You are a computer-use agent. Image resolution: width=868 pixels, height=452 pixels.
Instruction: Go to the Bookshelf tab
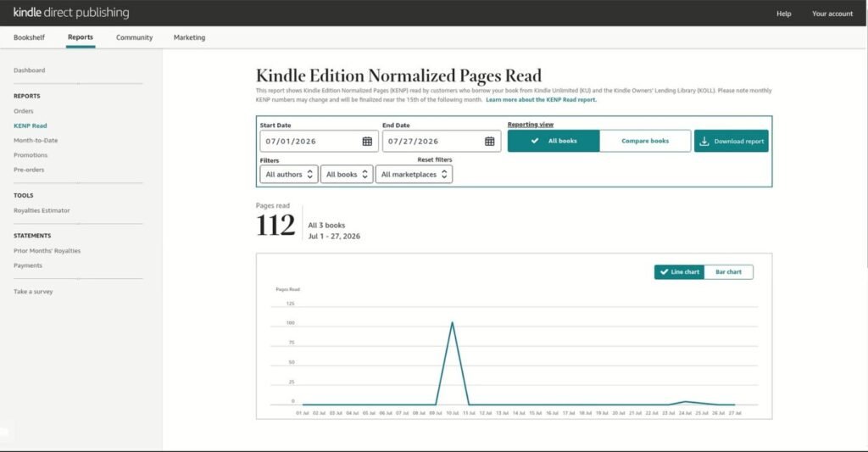pyautogui.click(x=29, y=37)
